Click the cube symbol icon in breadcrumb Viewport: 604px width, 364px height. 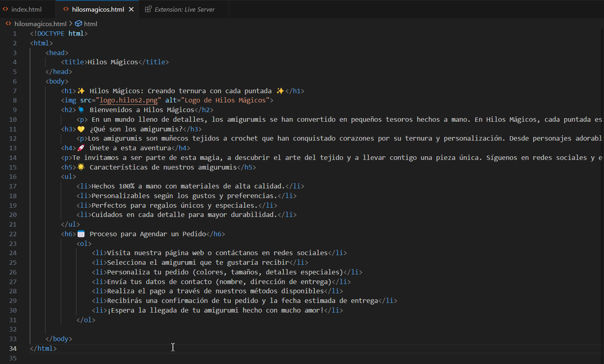point(78,24)
